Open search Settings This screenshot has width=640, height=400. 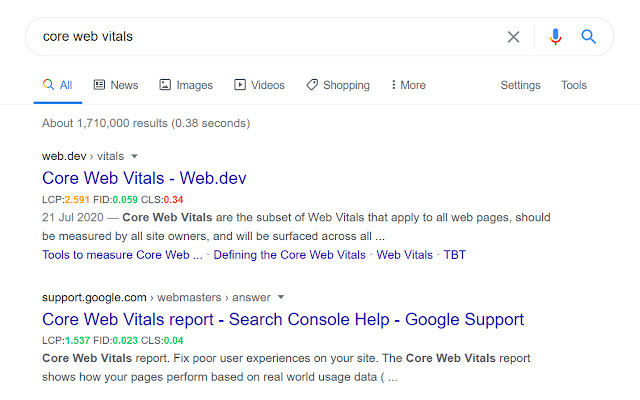[520, 85]
